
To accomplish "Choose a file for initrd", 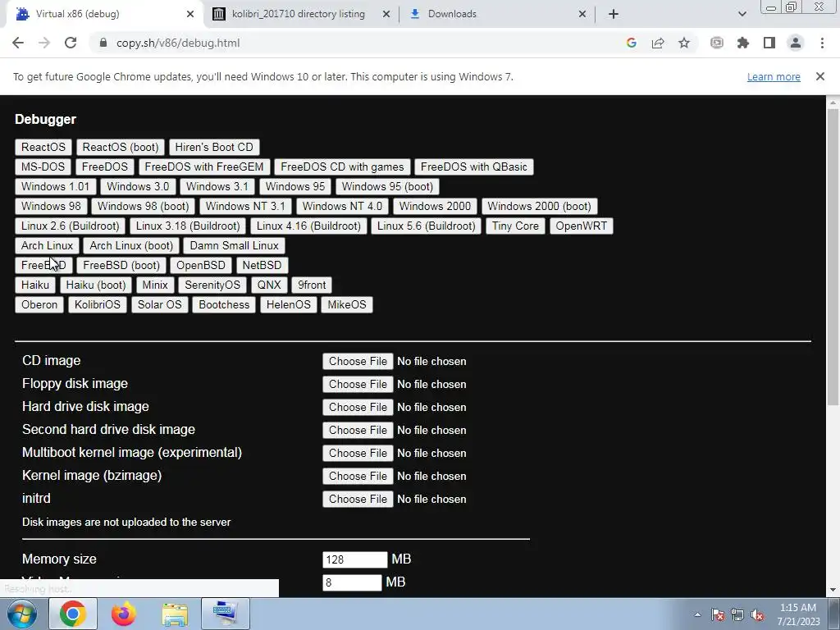I will (x=358, y=499).
